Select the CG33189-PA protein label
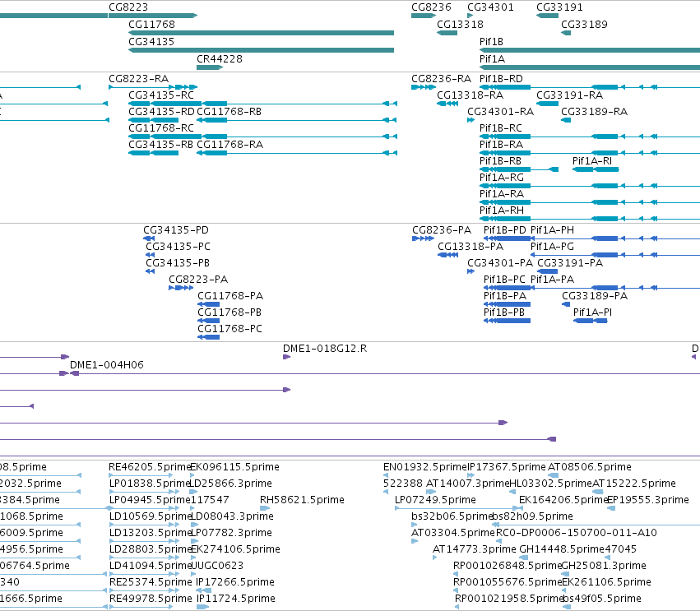 [595, 296]
